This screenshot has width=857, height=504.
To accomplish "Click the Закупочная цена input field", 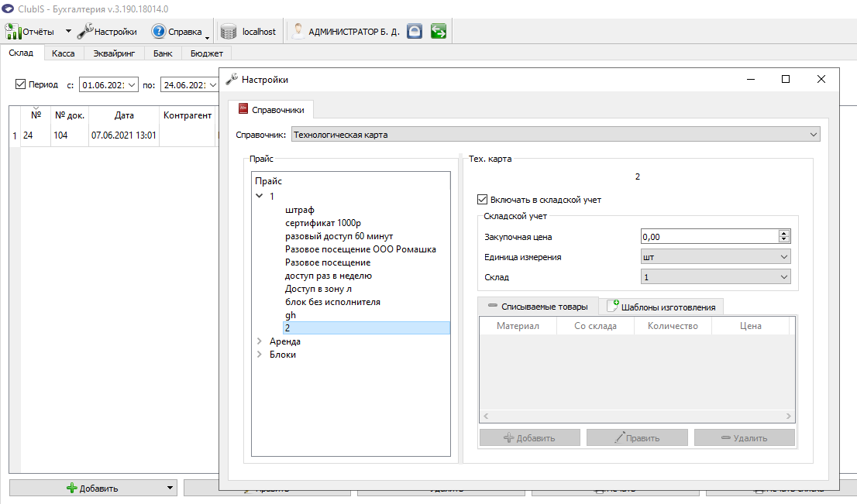I will 710,236.
